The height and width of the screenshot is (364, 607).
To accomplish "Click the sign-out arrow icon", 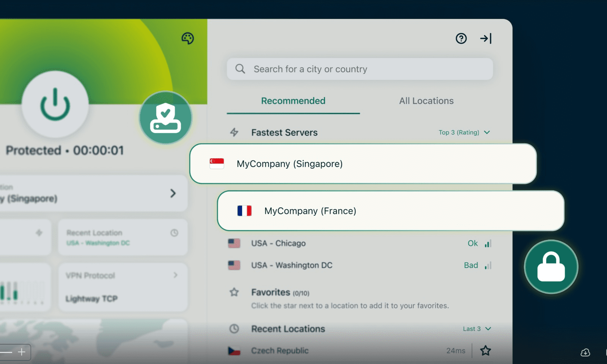I will click(486, 38).
